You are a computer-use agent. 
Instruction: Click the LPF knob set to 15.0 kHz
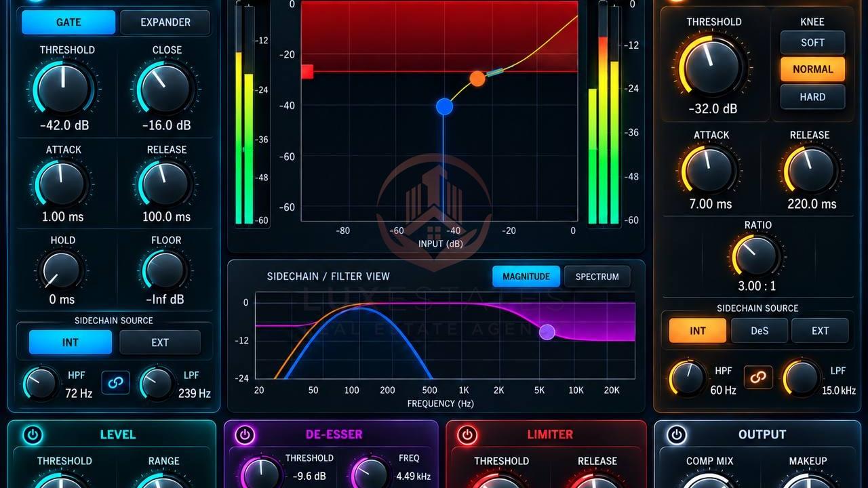(x=801, y=378)
